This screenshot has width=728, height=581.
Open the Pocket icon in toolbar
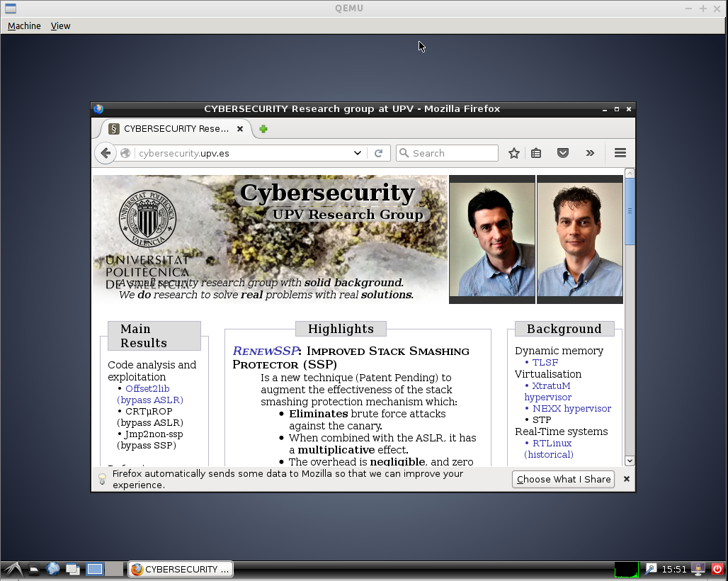coord(563,153)
